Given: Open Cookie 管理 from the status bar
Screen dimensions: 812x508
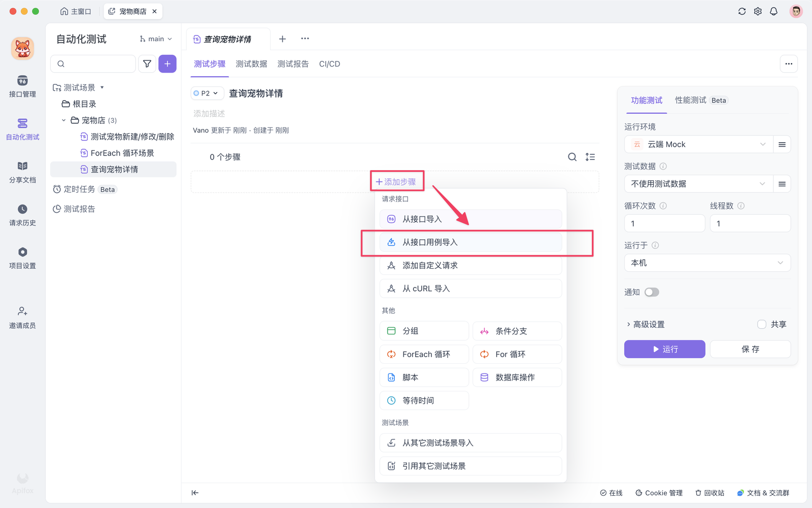Looking at the screenshot, I should click(x=658, y=492).
